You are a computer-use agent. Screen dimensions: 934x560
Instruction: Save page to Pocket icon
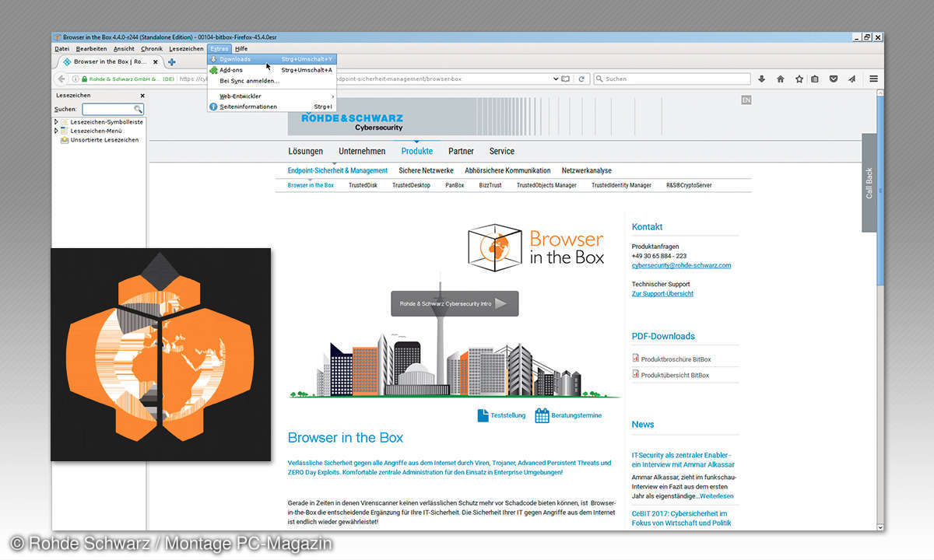(833, 79)
